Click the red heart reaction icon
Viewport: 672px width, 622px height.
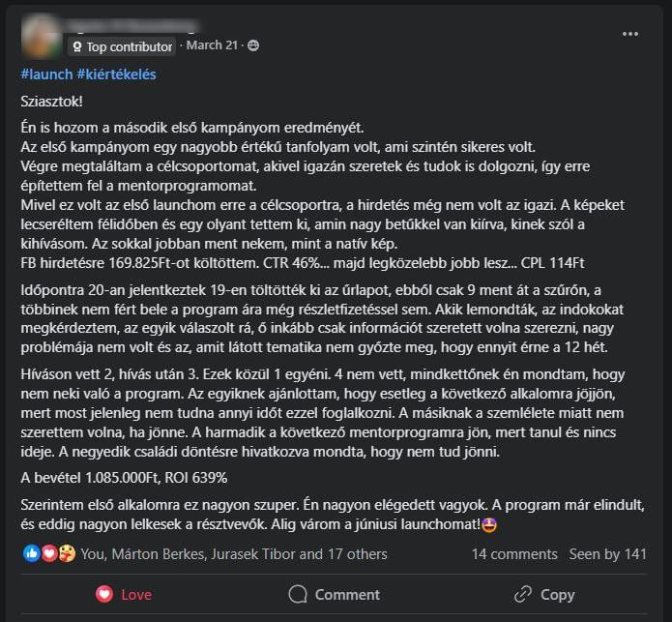(49, 554)
